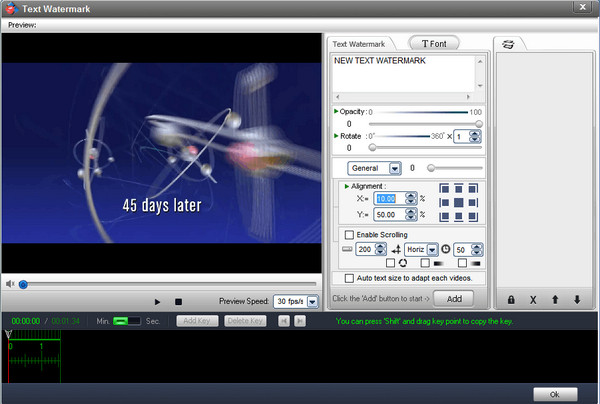This screenshot has height=404, width=600.
Task: Click the speaker volume icon
Action: coord(10,284)
